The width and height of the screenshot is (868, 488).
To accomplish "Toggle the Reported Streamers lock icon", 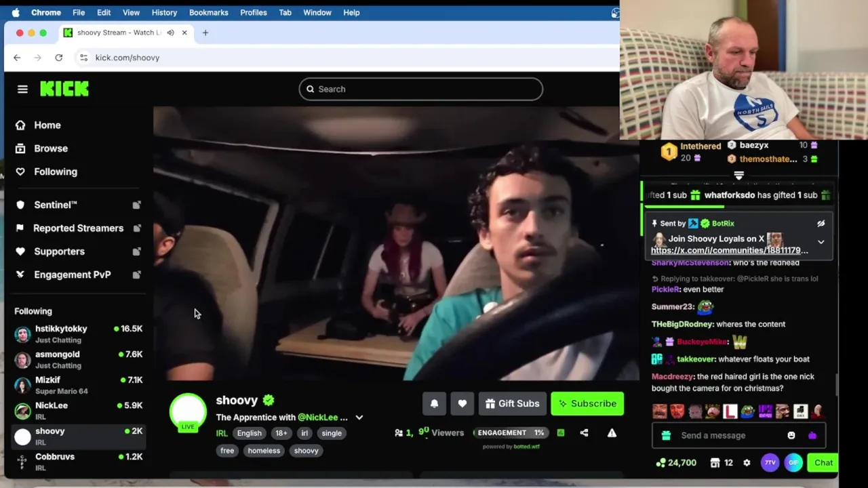I will coord(136,228).
